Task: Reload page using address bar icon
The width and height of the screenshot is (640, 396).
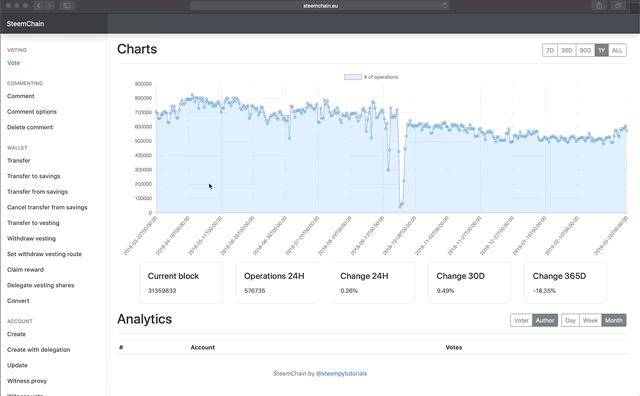Action: [x=444, y=5]
